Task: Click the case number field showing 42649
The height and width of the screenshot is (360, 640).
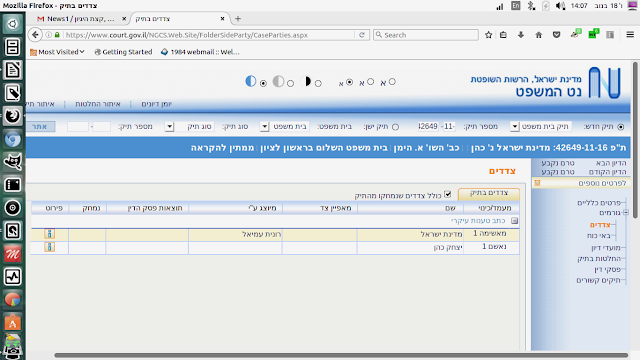Action: (428, 127)
